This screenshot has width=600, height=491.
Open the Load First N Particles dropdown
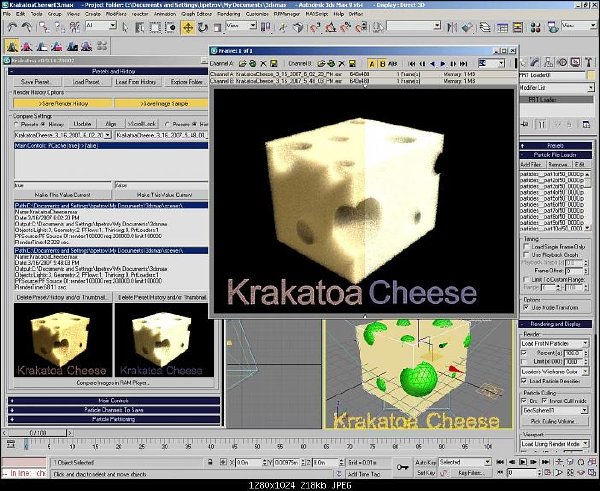point(555,343)
